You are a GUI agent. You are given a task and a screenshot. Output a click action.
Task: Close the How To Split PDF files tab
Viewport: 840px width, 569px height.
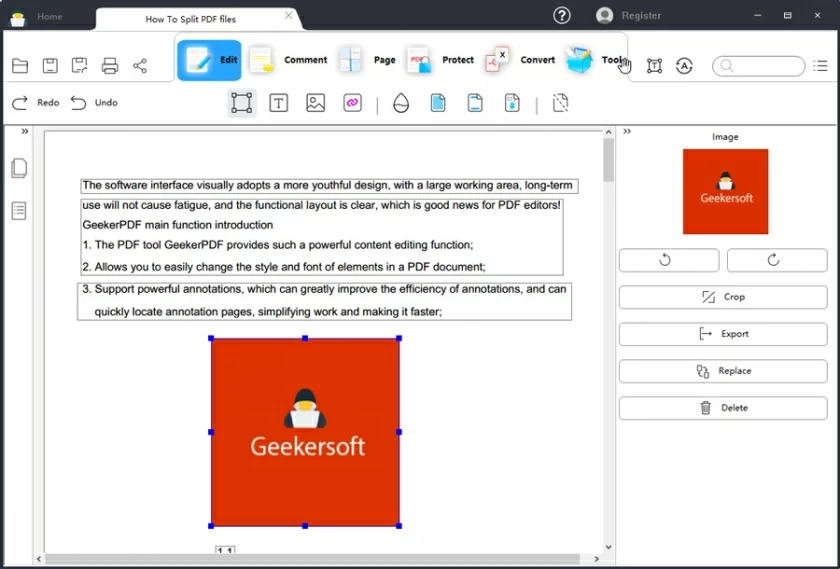pyautogui.click(x=289, y=16)
